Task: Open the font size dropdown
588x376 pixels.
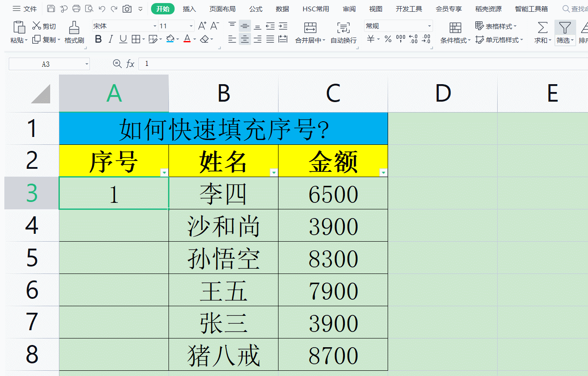Action: coord(191,26)
